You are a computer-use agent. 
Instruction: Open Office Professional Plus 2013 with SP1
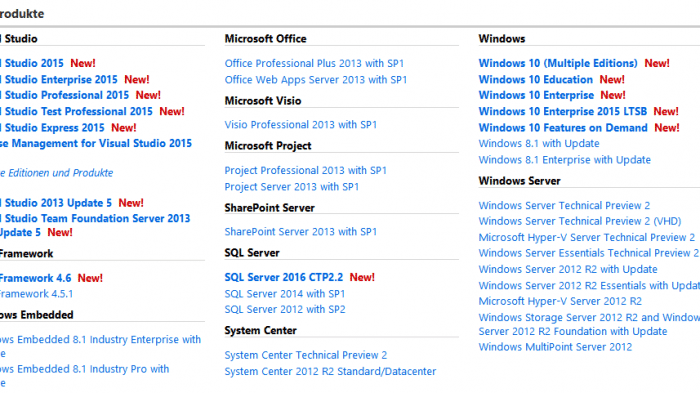pyautogui.click(x=314, y=63)
